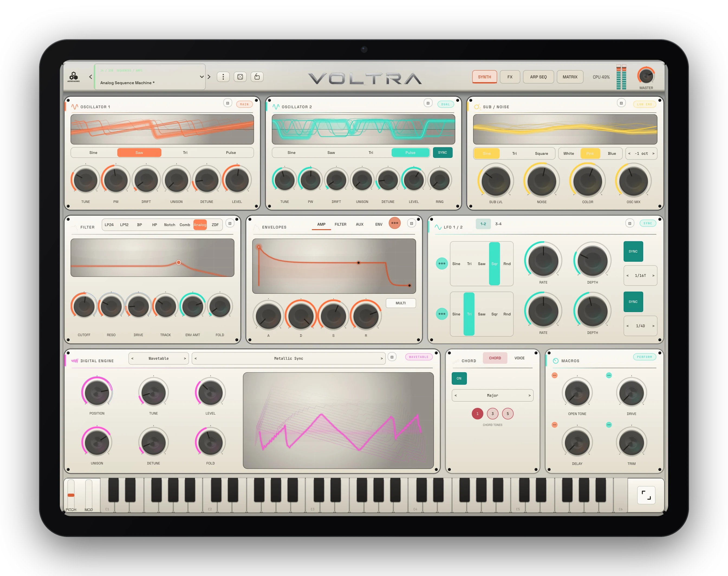Click the Sub / Noise randomize icon
Viewport: 728px width, 576px height.
point(622,103)
